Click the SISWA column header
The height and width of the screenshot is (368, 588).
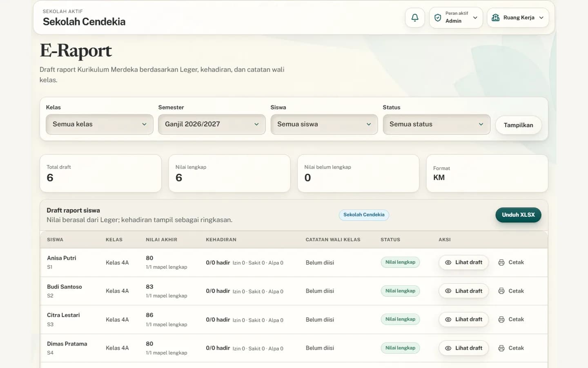click(55, 240)
